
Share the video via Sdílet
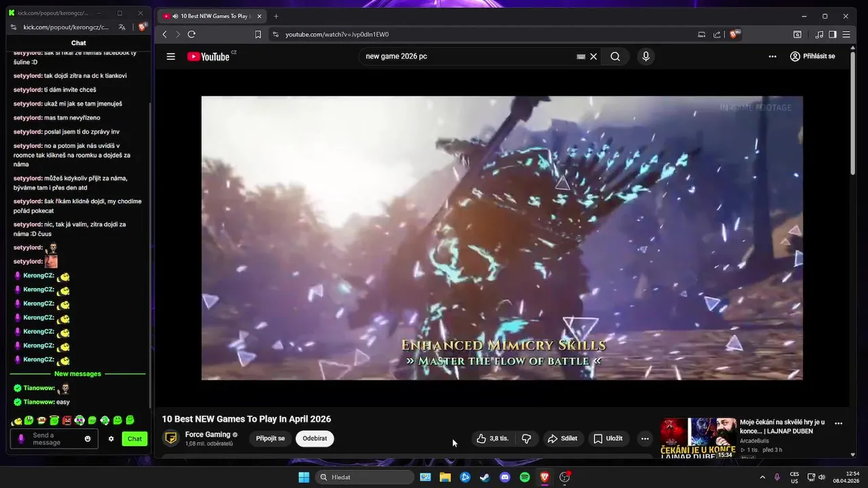coord(562,439)
